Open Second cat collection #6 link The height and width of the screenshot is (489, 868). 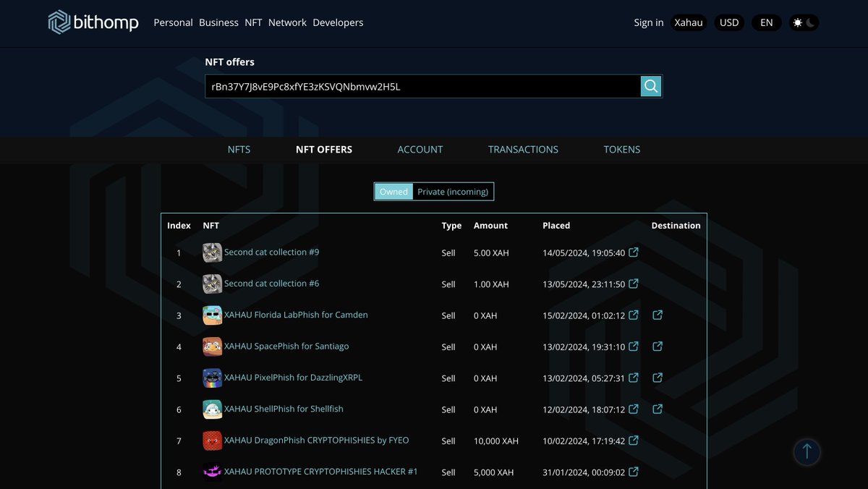271,284
